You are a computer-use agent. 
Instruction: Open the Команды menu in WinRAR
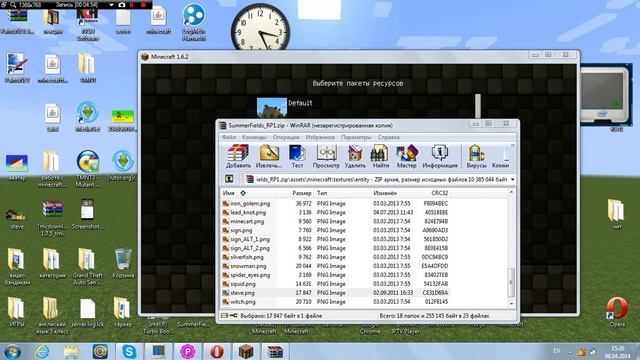click(x=254, y=137)
